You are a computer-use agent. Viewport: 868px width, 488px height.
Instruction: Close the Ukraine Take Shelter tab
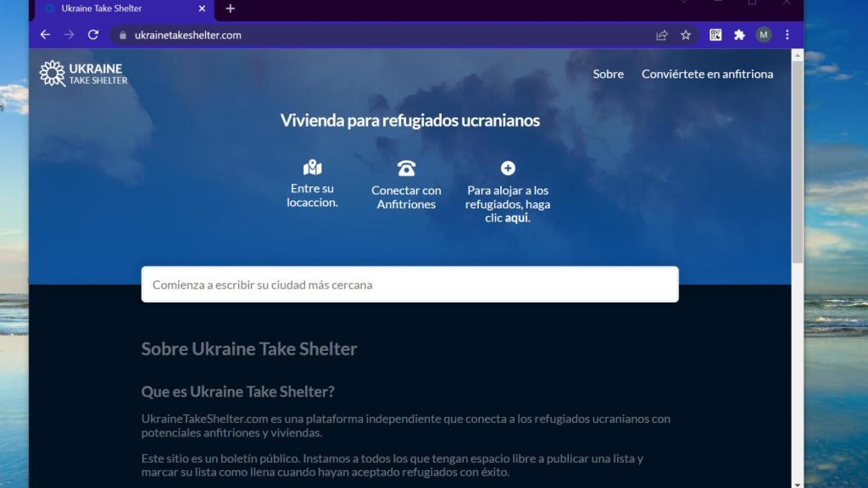[202, 8]
